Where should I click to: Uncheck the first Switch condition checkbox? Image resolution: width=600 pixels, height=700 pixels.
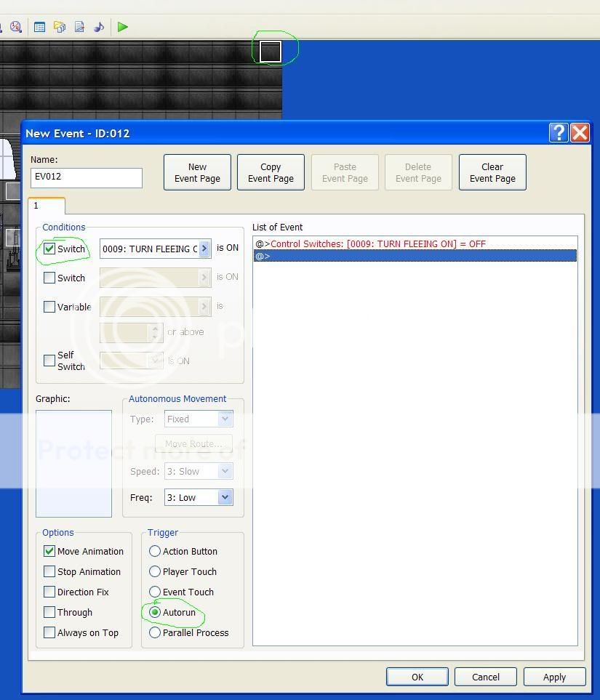49,249
